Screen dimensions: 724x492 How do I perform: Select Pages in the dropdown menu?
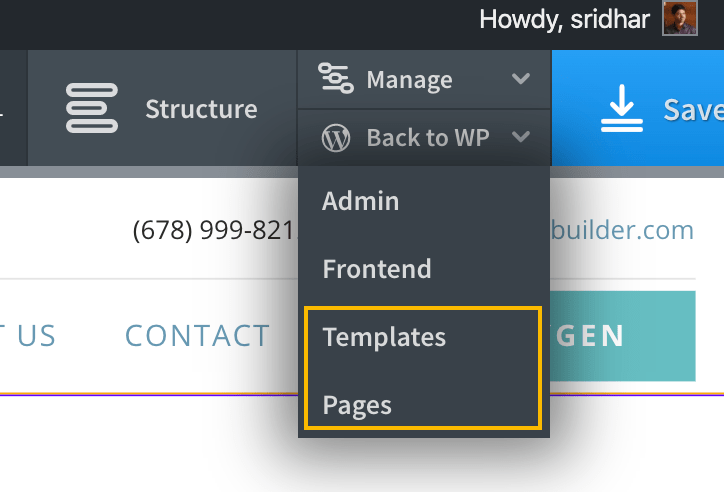point(357,405)
